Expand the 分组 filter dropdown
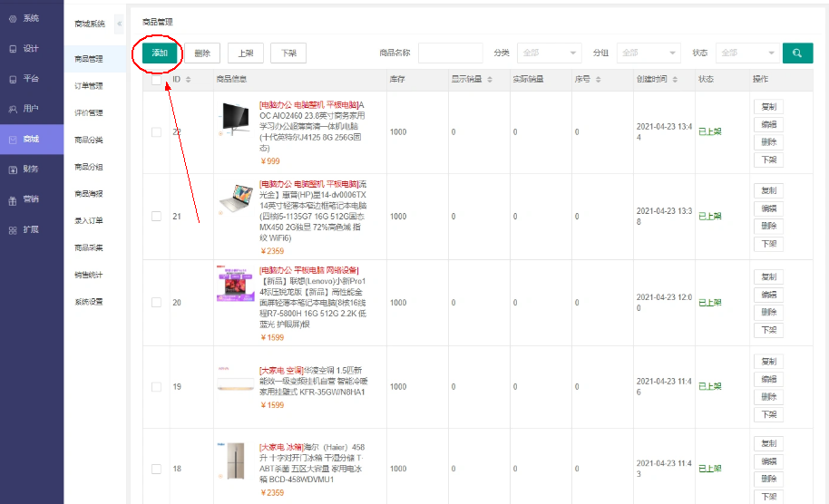 (x=648, y=53)
